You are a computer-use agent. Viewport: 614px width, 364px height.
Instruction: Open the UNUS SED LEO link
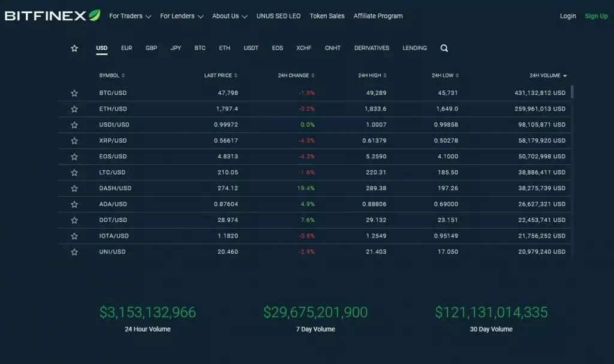tap(278, 16)
